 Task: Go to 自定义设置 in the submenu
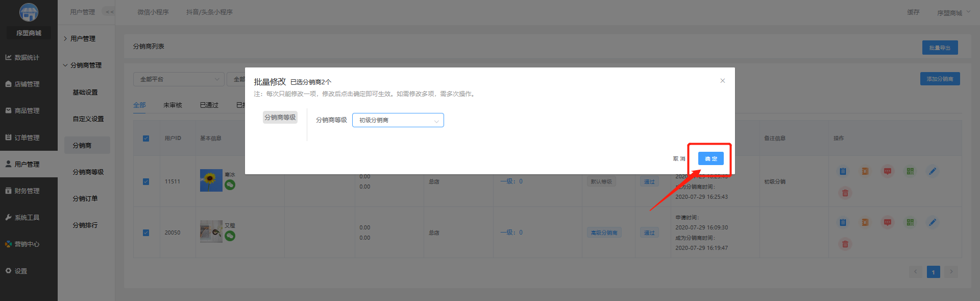pos(88,119)
